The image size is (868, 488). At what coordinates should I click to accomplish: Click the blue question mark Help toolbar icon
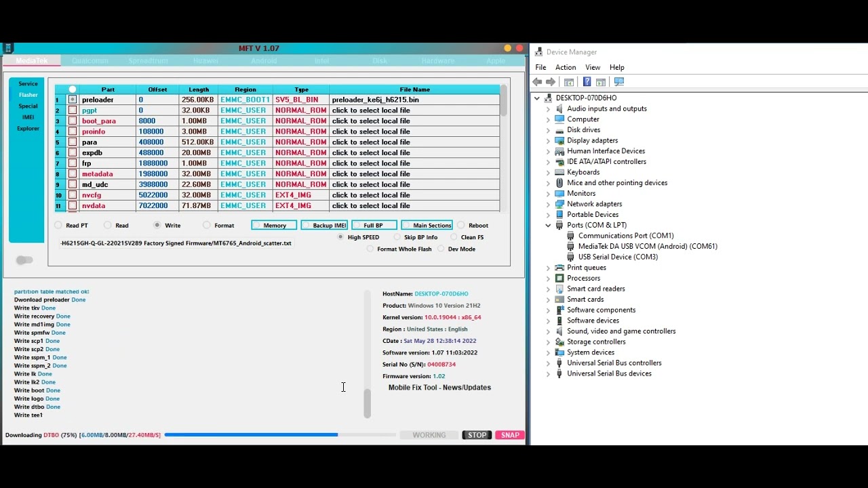[587, 82]
